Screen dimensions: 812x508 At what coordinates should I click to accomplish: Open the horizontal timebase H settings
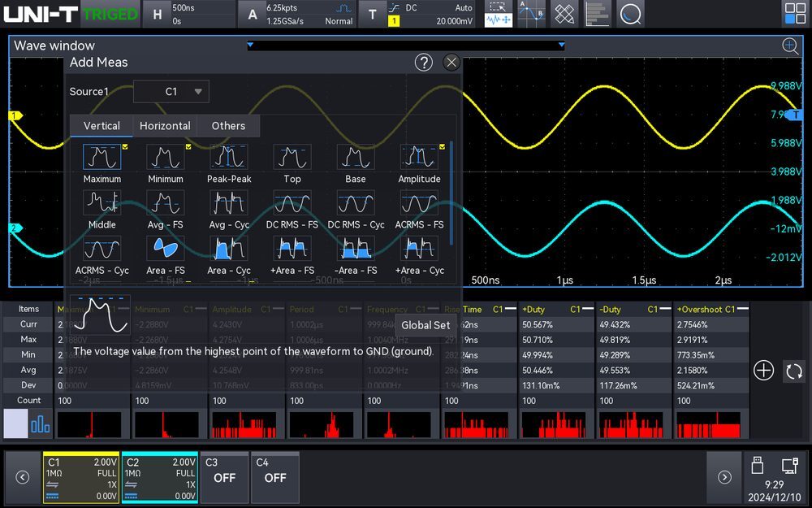click(188, 14)
